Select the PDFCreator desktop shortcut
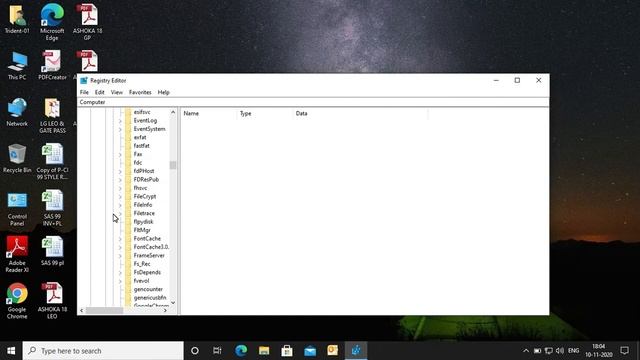The height and width of the screenshot is (360, 640). pyautogui.click(x=52, y=65)
